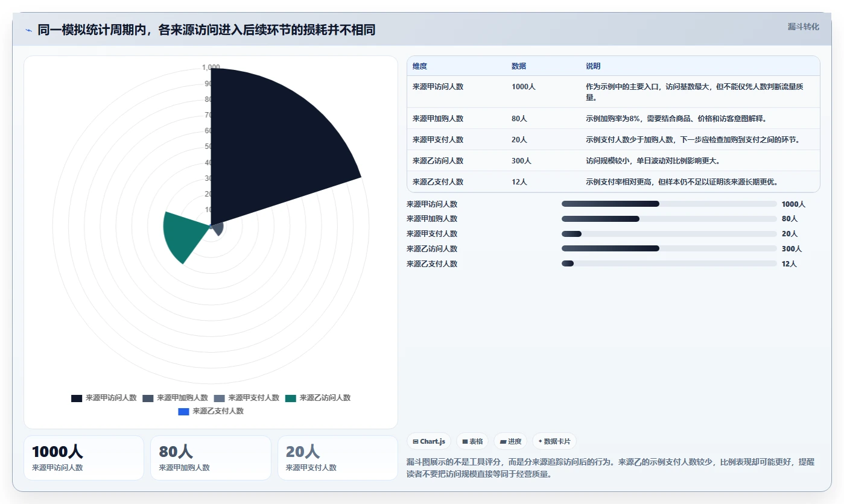Click the 维度 column header
This screenshot has width=844, height=504.
click(420, 66)
